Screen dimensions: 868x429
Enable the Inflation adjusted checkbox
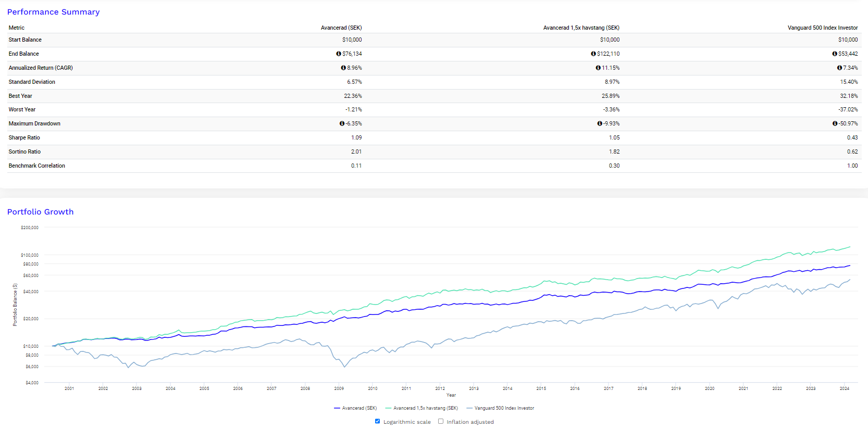(x=441, y=421)
